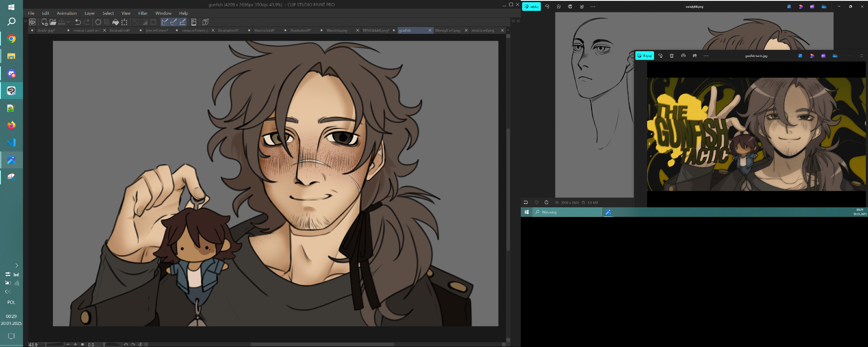Undo the last action

click(x=78, y=22)
